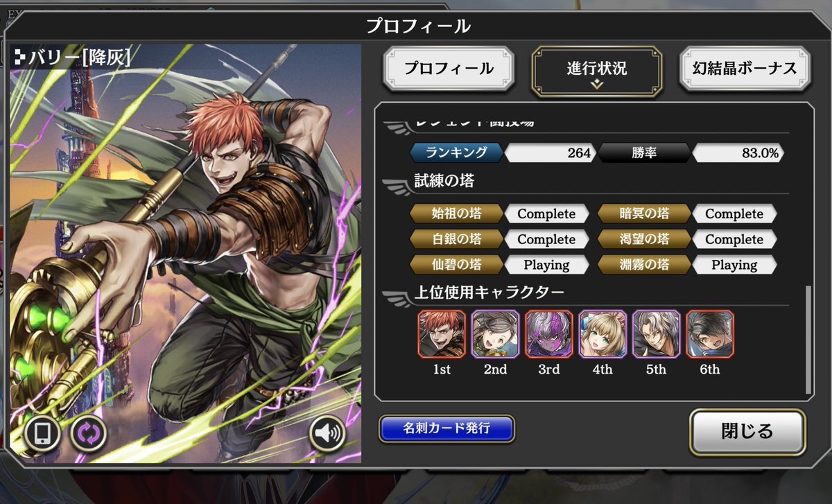
Task: Select the 6th dark-haired character icon
Action: 710,334
